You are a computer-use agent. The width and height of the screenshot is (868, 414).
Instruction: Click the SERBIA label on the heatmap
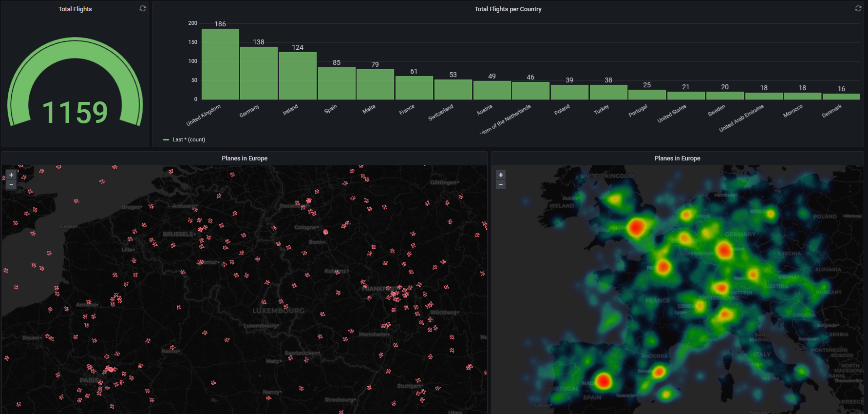pyautogui.click(x=839, y=335)
